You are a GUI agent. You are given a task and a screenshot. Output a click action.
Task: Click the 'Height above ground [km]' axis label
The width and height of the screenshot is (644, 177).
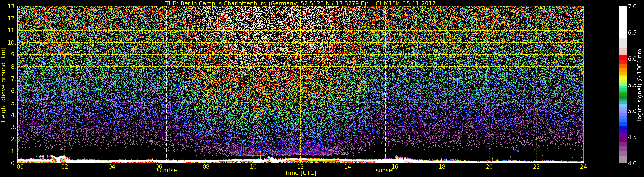[3, 85]
